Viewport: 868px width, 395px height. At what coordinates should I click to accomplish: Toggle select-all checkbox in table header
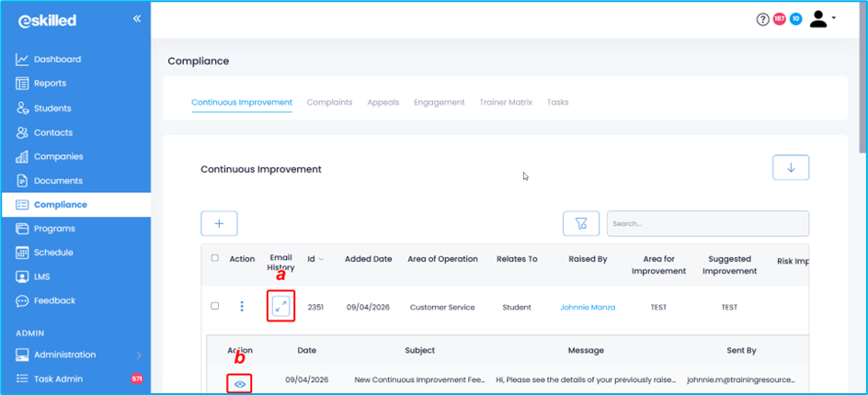[x=215, y=259]
